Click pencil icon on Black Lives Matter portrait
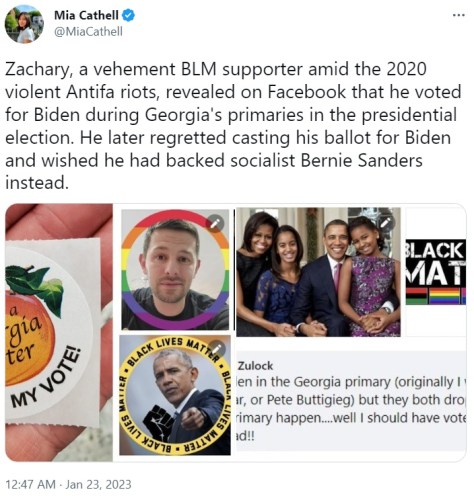Screen dimensions: 474x496 pyautogui.click(x=217, y=349)
